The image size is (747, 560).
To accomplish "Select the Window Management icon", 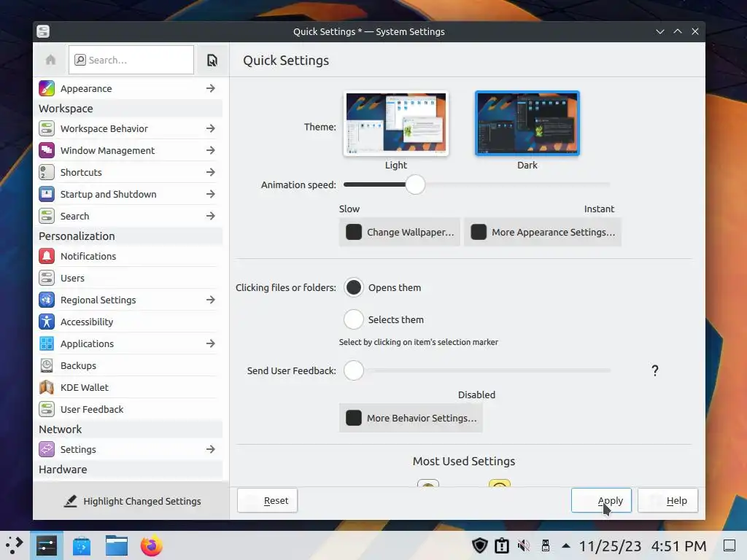I will [x=47, y=150].
